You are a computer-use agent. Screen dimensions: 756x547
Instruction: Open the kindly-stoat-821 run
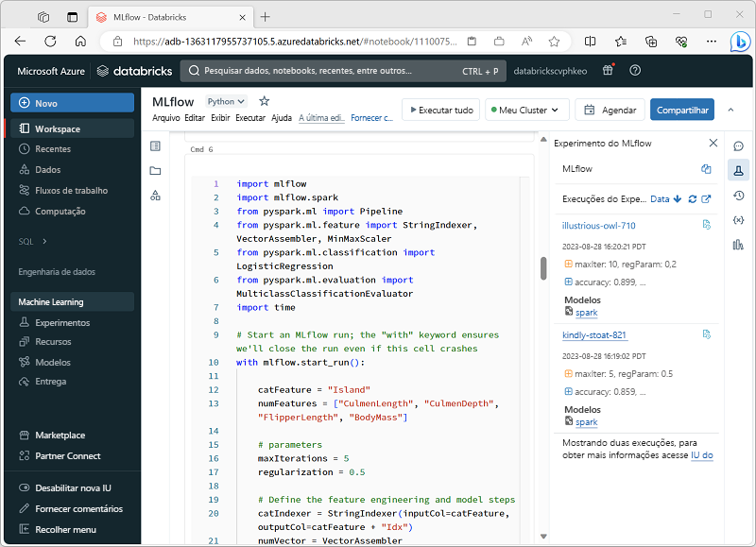[594, 335]
